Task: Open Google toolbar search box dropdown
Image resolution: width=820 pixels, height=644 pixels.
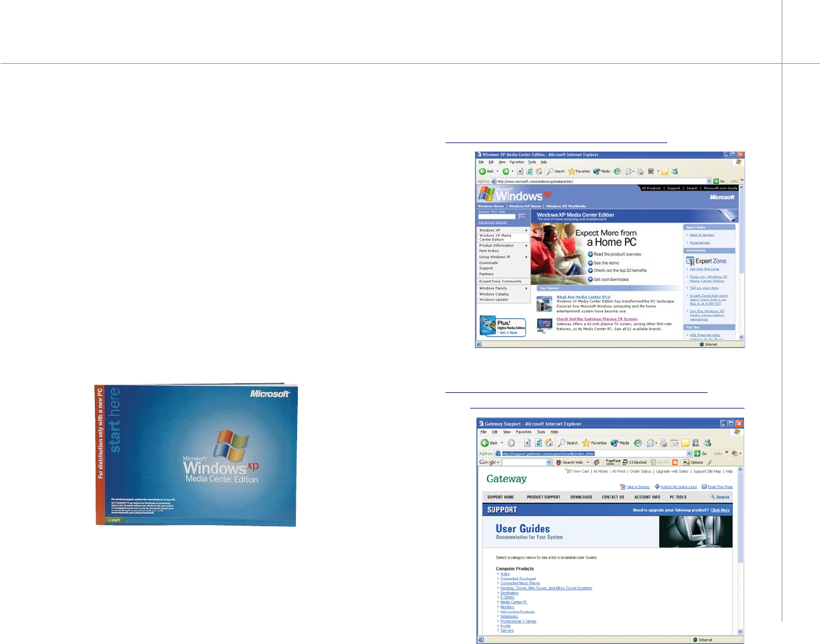Action: click(x=549, y=463)
